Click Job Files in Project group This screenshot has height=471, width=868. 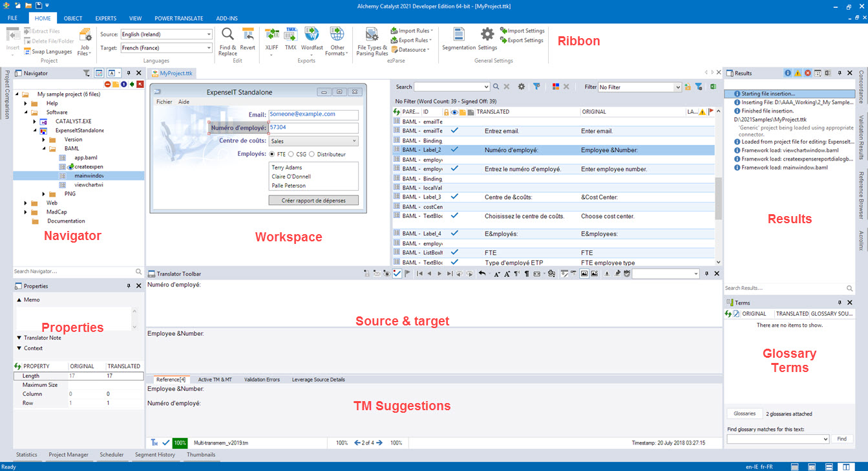85,41
